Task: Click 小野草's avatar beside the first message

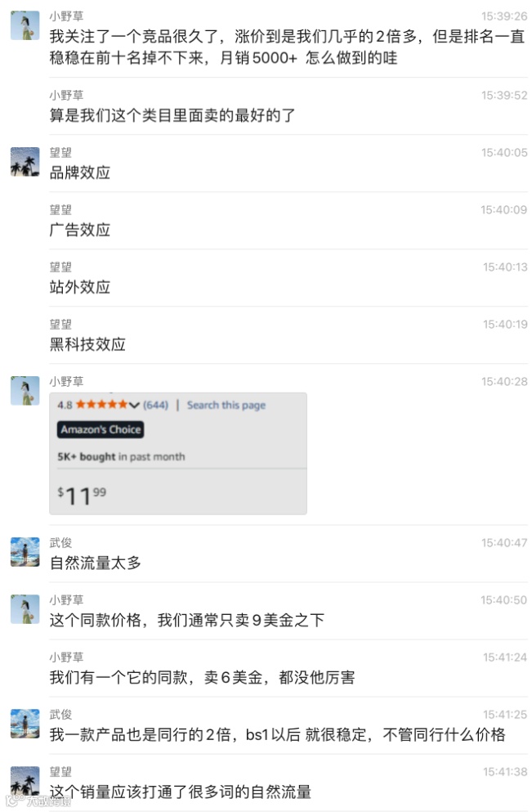Action: tap(25, 25)
